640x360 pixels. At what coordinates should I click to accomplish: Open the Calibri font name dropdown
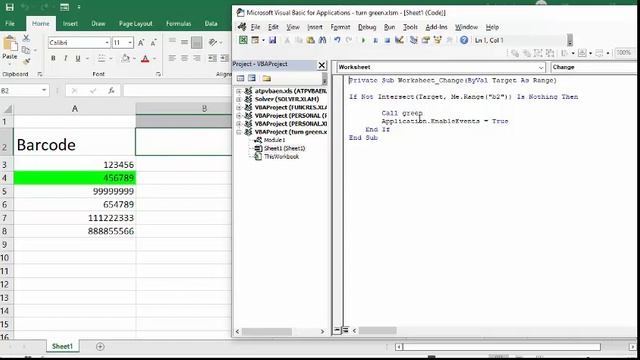(x=107, y=42)
